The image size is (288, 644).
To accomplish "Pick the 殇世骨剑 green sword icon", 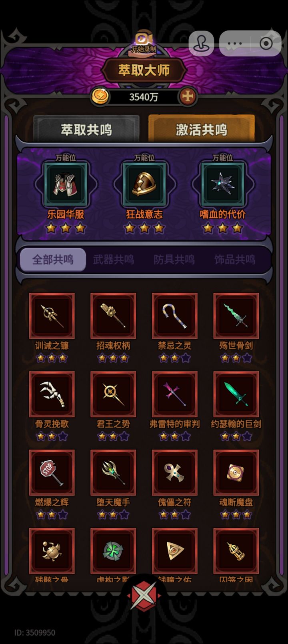I will pos(236,316).
